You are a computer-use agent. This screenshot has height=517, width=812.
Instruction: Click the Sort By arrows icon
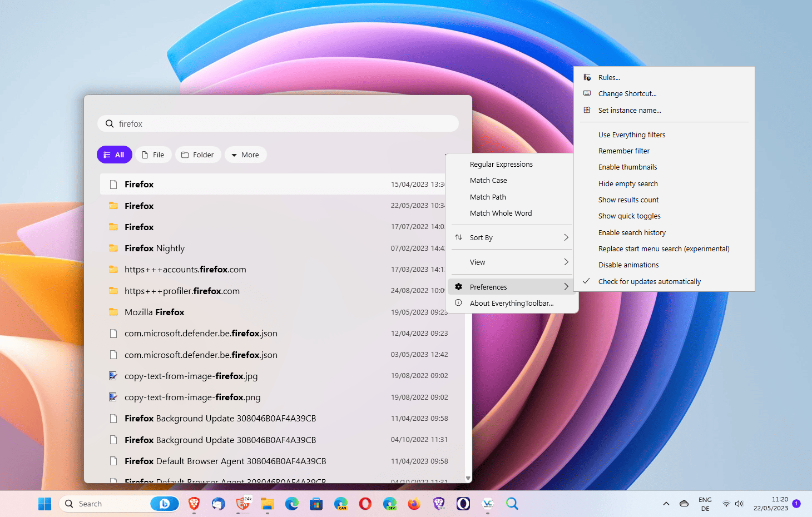pyautogui.click(x=459, y=237)
